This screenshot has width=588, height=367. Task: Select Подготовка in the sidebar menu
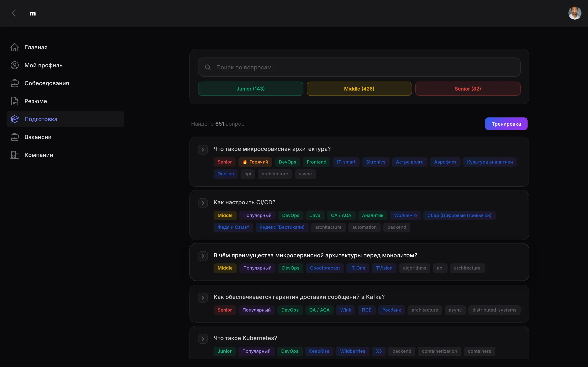coord(41,119)
